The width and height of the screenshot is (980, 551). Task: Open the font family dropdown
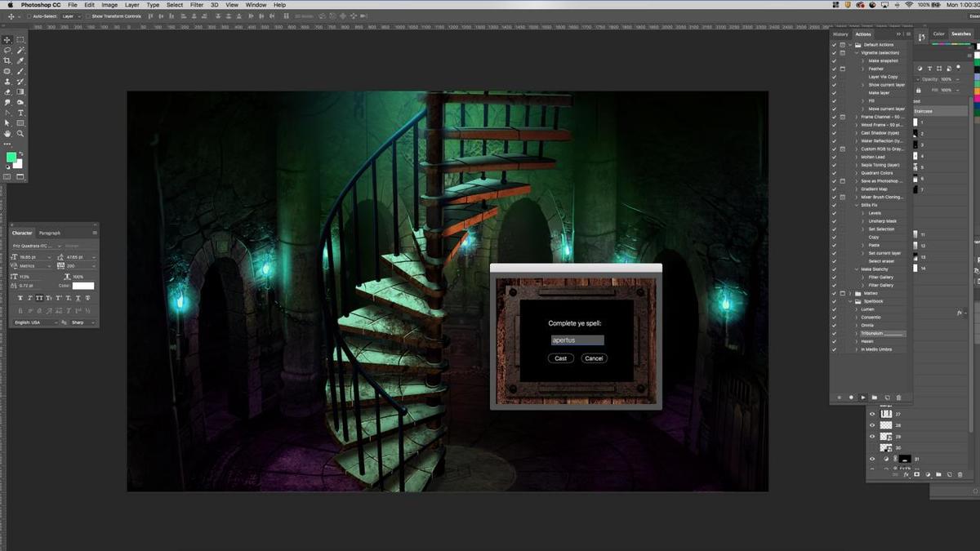(x=38, y=246)
